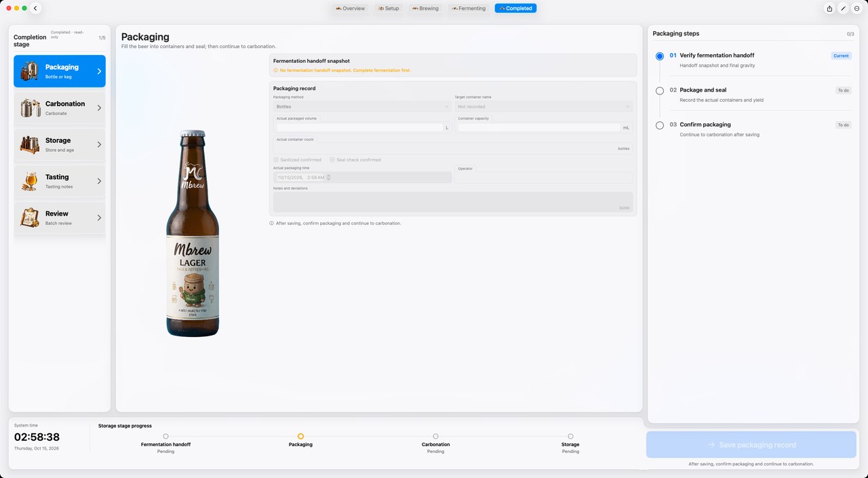Click the share icon in the top toolbar

829,8
